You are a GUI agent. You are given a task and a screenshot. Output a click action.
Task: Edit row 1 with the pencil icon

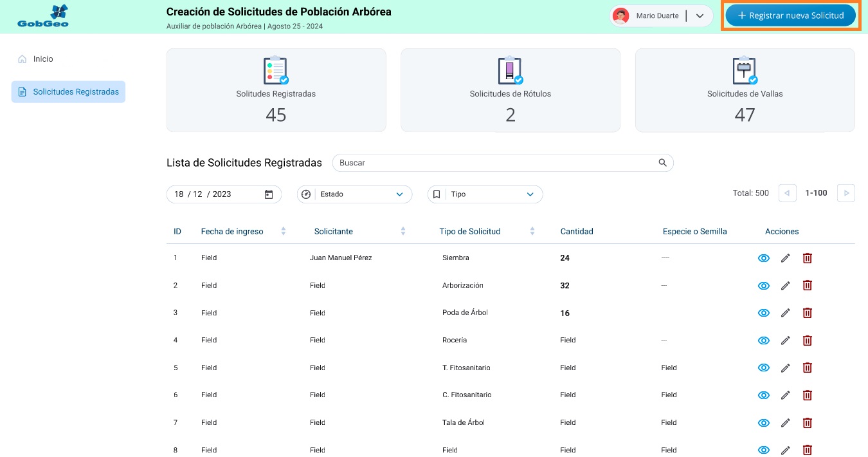(785, 258)
